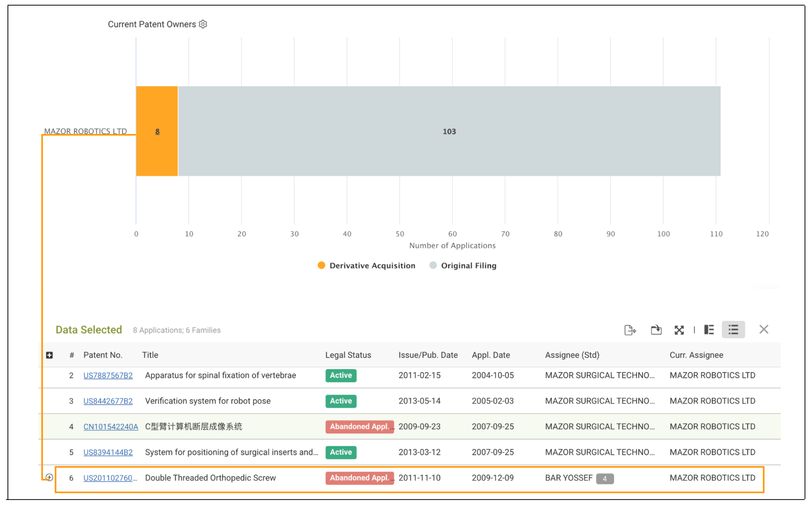Screen dimensions: 812x507
Task: Open patent US8442677B2 link
Action: pyautogui.click(x=108, y=401)
